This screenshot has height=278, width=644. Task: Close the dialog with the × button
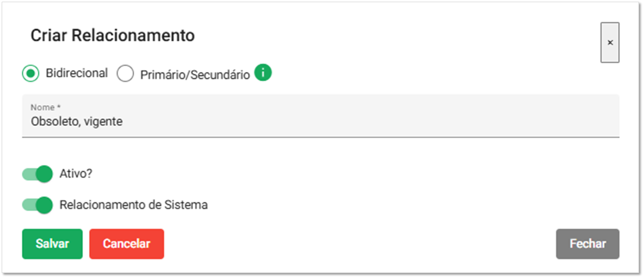click(610, 42)
